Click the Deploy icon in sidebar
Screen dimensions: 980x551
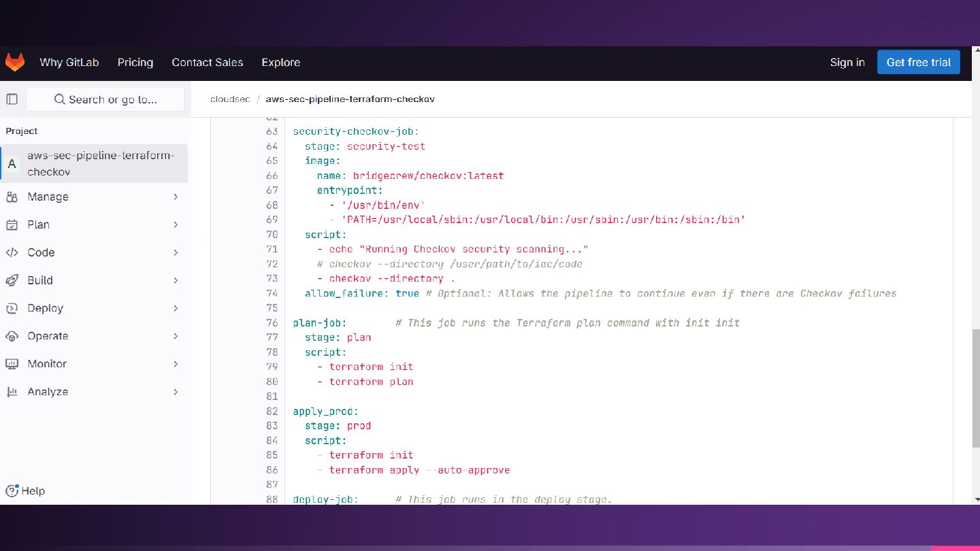pos(12,308)
